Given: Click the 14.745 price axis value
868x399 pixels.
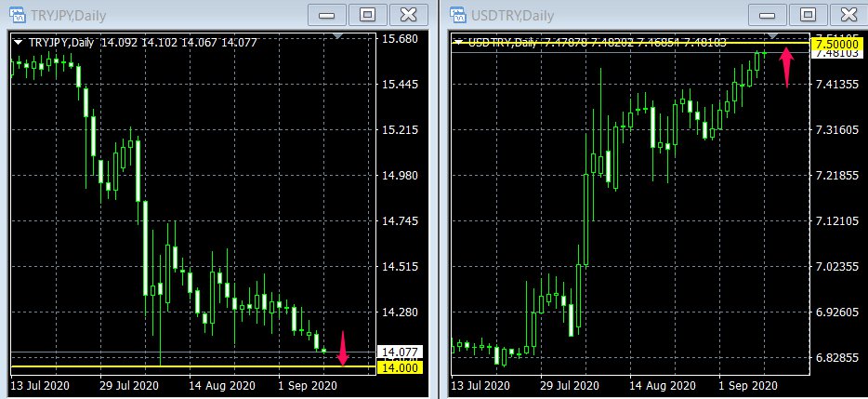Looking at the screenshot, I should click(x=401, y=220).
